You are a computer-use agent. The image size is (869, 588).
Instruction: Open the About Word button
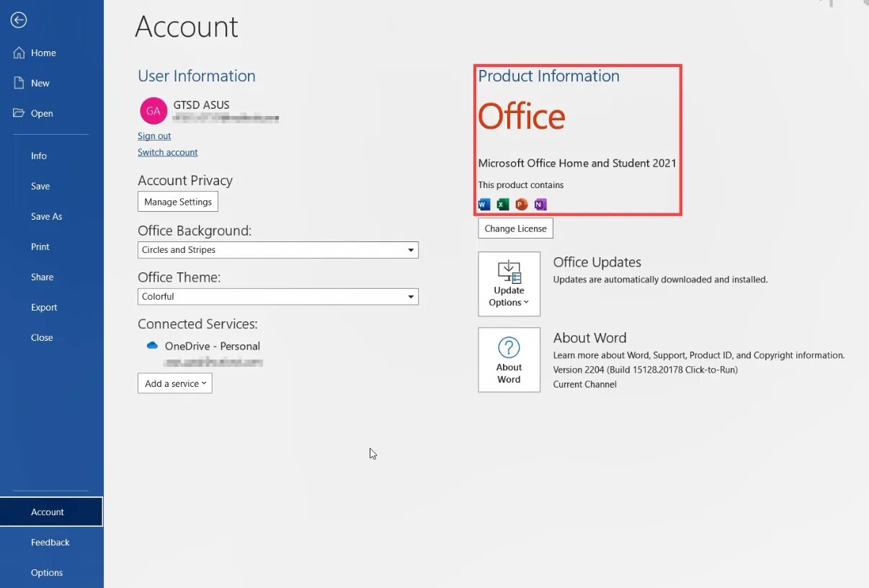click(x=509, y=360)
